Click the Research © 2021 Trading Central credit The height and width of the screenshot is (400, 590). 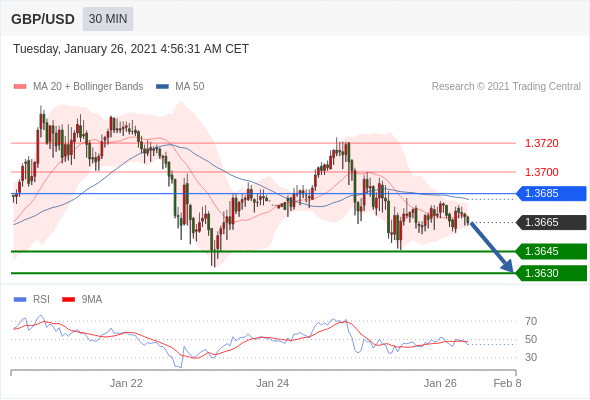(x=506, y=87)
